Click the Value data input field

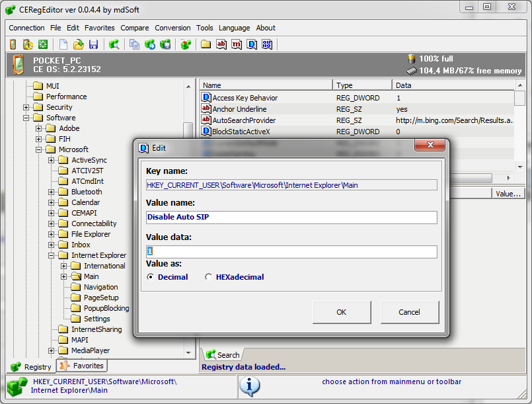291,251
